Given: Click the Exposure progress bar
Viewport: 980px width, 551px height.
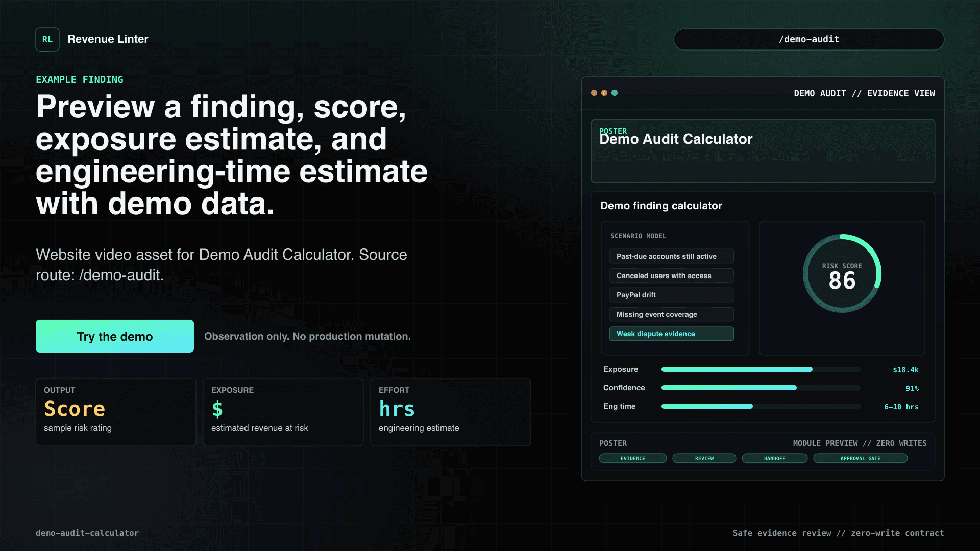Looking at the screenshot, I should click(761, 369).
